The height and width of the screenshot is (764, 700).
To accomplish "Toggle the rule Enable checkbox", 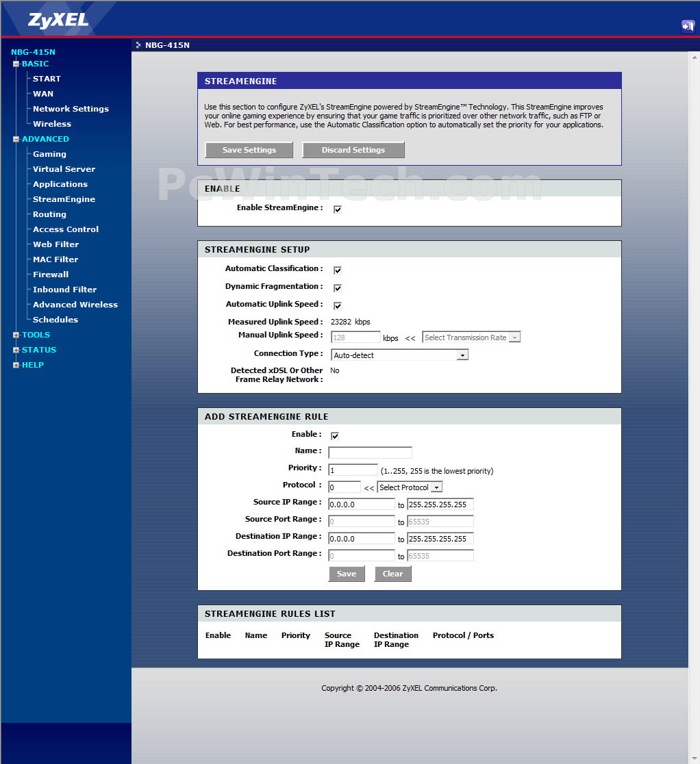I will 335,436.
